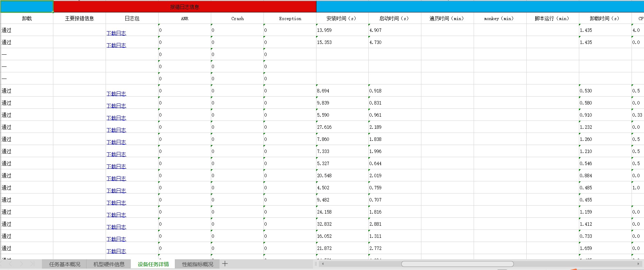Select the cell with value 9.839
Screen dimensions: 644x270
click(342, 103)
